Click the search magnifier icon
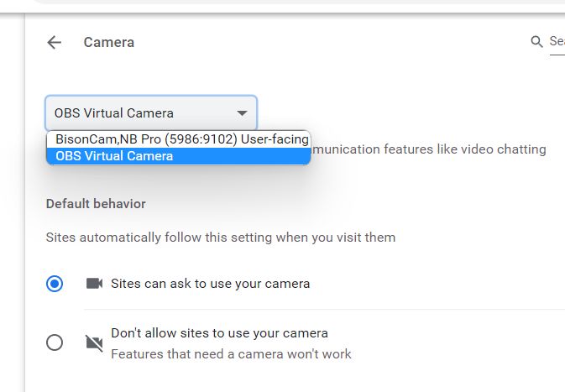The image size is (565, 392). pos(536,41)
